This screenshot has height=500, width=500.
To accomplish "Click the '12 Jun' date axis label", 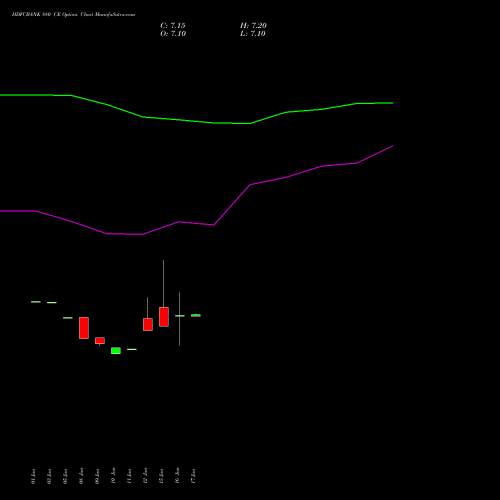I will [145, 476].
